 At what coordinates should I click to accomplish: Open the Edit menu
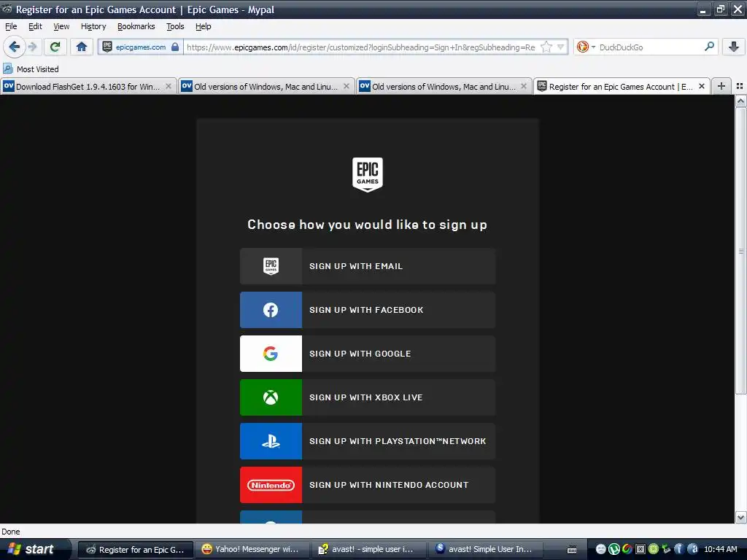point(35,26)
